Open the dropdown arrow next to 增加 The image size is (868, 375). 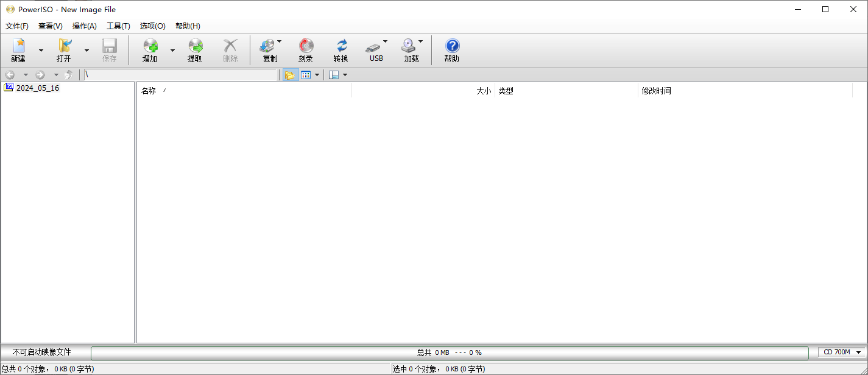tap(172, 51)
